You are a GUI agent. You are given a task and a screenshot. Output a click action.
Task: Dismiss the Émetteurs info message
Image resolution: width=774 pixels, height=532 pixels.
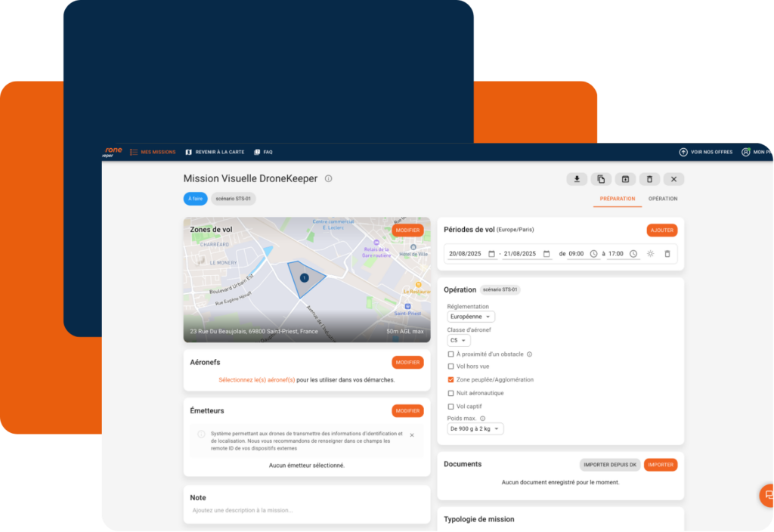pyautogui.click(x=412, y=435)
